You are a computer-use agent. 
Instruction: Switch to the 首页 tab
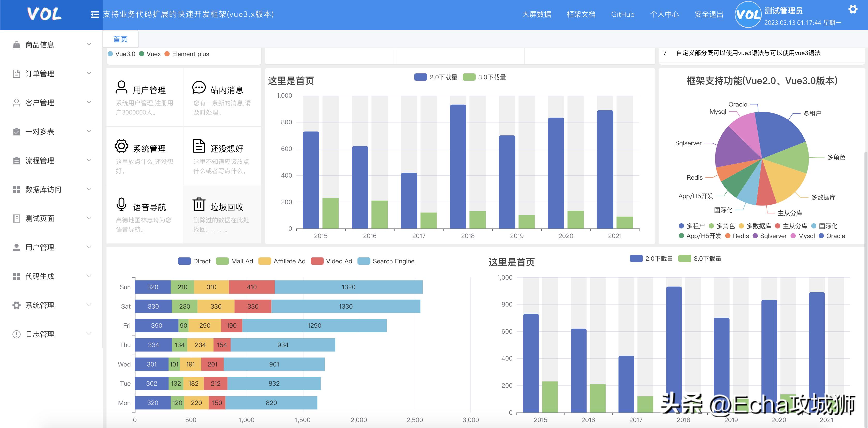(x=120, y=39)
